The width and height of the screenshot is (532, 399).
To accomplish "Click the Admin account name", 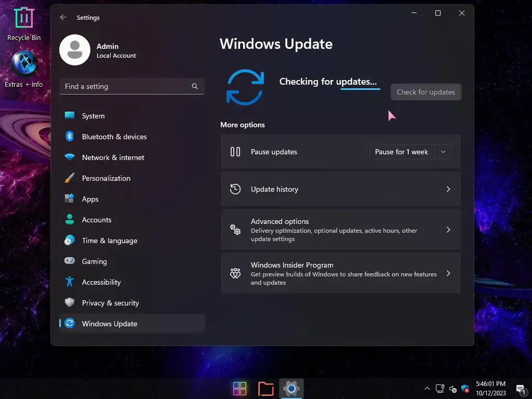I will coord(107,46).
